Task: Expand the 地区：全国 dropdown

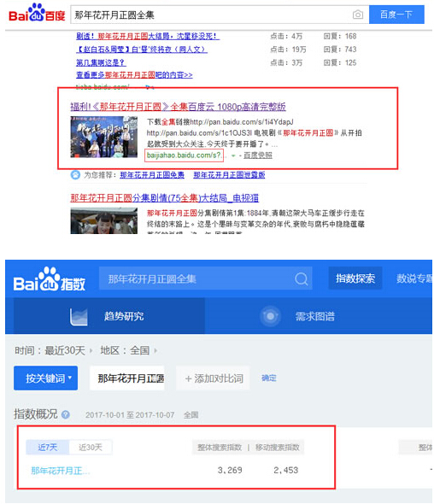Action: [129, 350]
